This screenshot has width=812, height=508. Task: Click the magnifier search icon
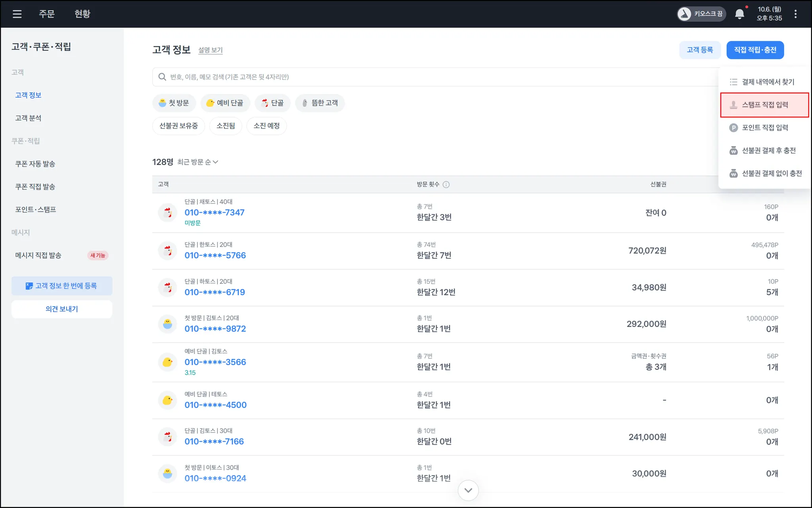click(162, 77)
